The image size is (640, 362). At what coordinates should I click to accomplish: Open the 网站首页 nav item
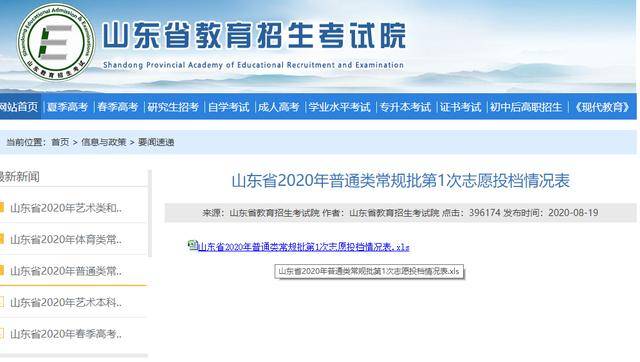click(x=19, y=107)
